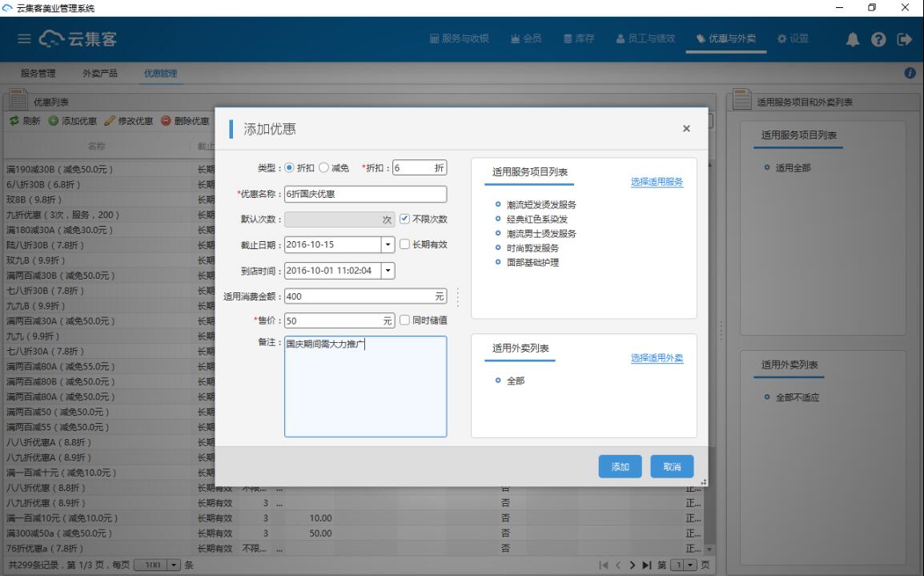The height and width of the screenshot is (576, 924).
Task: Go to the next page arrow
Action: [633, 565]
